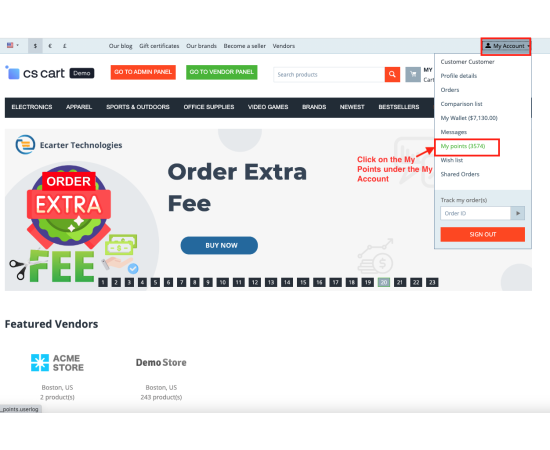This screenshot has width=550, height=450.
Task: Open the shopping cart icon
Action: point(413,74)
